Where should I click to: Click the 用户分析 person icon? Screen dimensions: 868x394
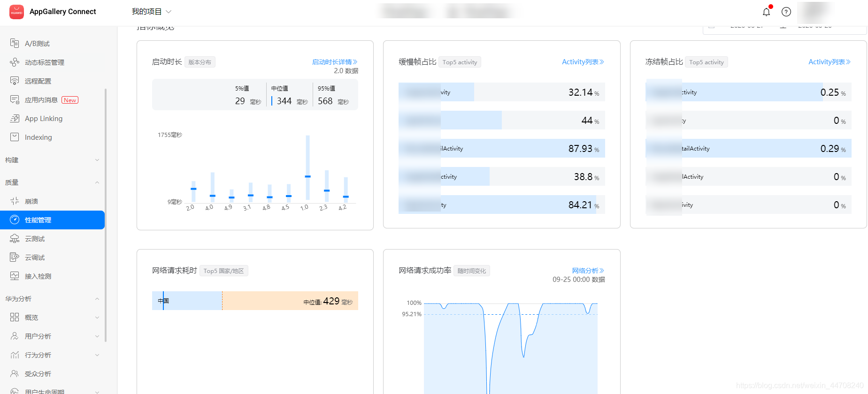pos(15,336)
